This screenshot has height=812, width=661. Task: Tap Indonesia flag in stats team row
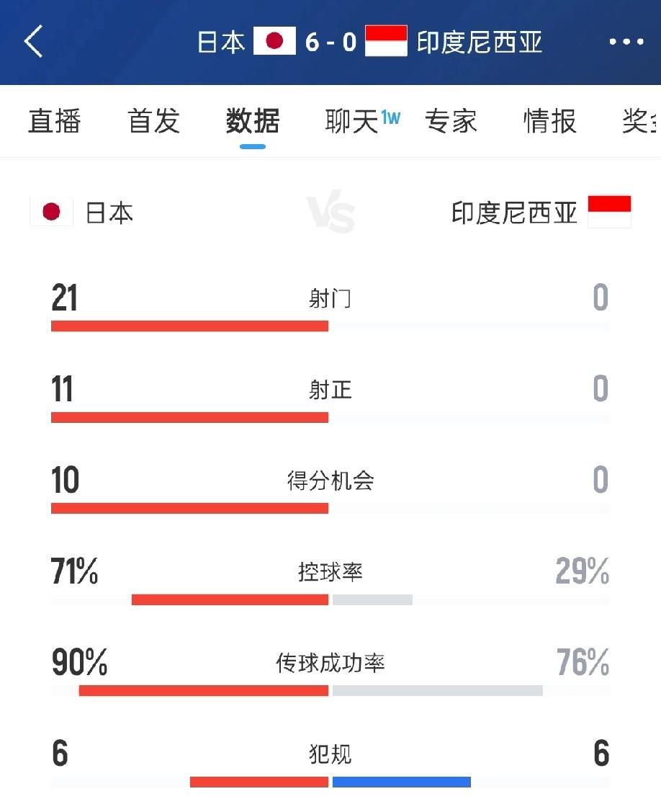click(610, 211)
